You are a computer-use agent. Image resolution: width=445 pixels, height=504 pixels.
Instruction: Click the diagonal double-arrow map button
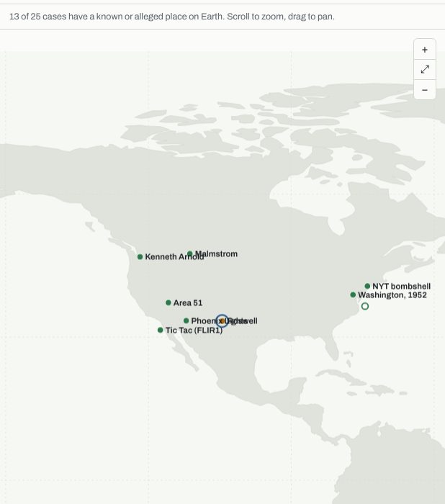(424, 69)
